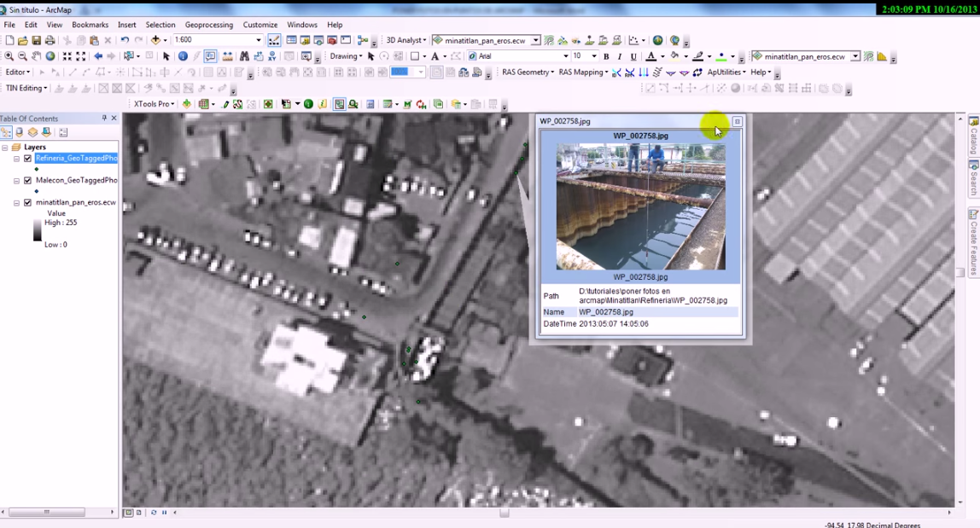Select the Zoom In tool
The image size is (980, 528).
click(9, 56)
